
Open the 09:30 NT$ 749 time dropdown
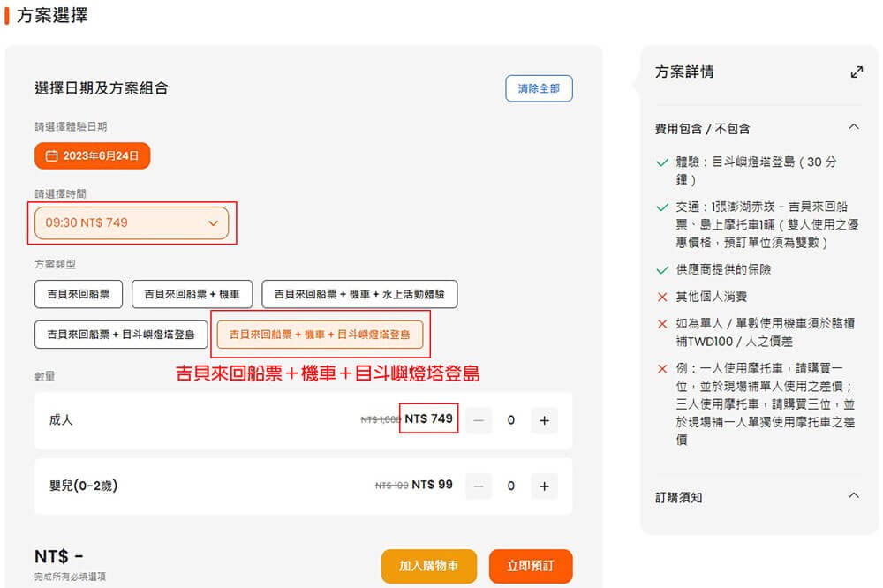click(132, 223)
